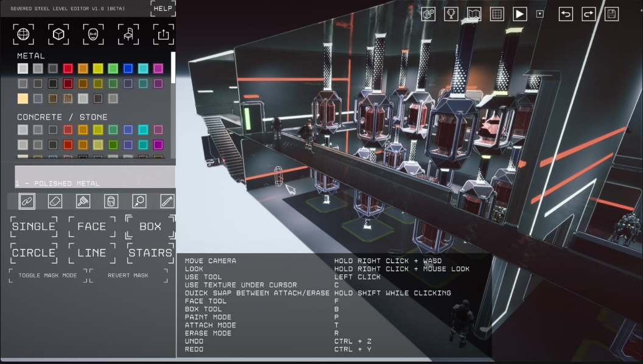643x364 pixels.
Task: Pick the red Concrete / Stone swatch in first row
Action: (x=68, y=130)
